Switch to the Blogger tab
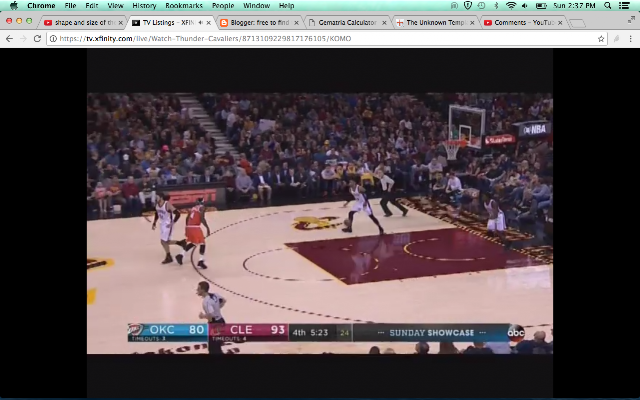640x400 pixels. click(x=260, y=22)
